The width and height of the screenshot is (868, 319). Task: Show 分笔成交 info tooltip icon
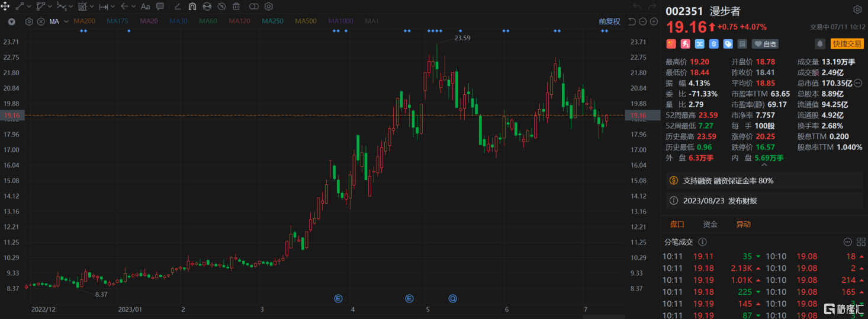coord(702,242)
